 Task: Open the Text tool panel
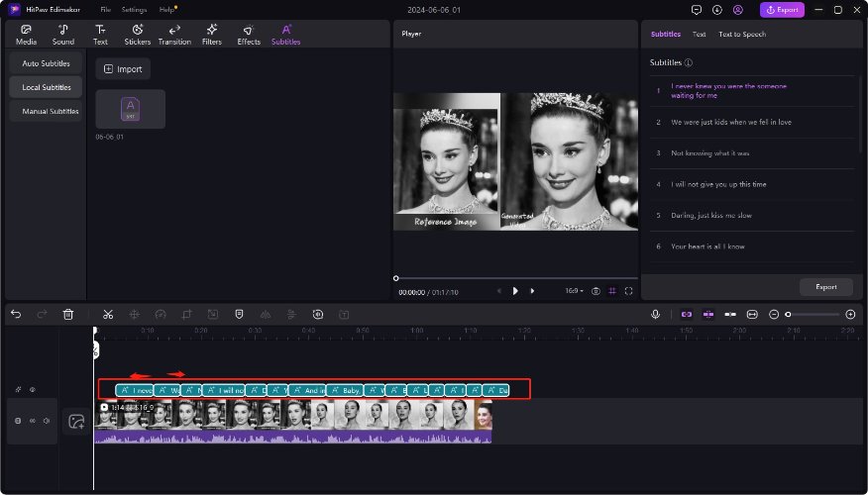[x=100, y=35]
